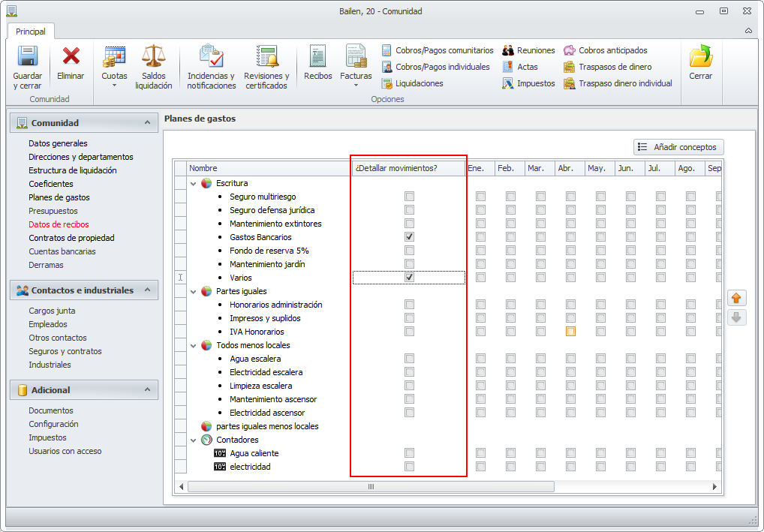
Task: Click the Cerrar green folder icon
Action: (700, 57)
